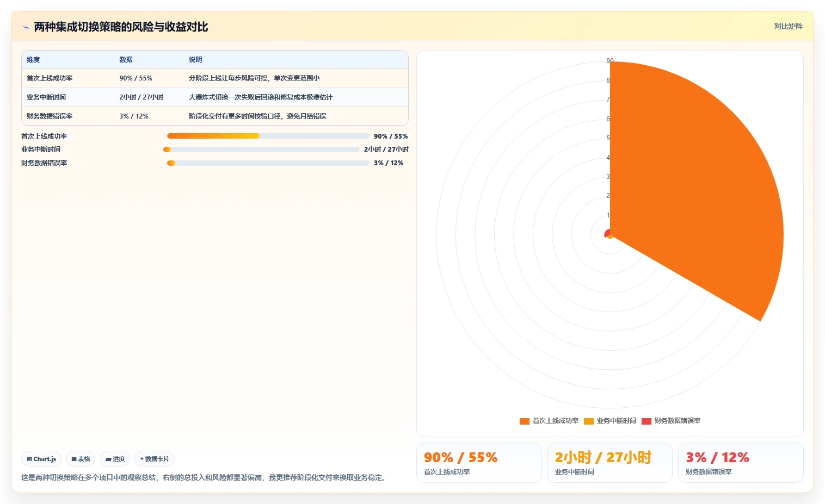Click the 进度 tag chip
This screenshot has height=504, width=825.
tap(115, 459)
